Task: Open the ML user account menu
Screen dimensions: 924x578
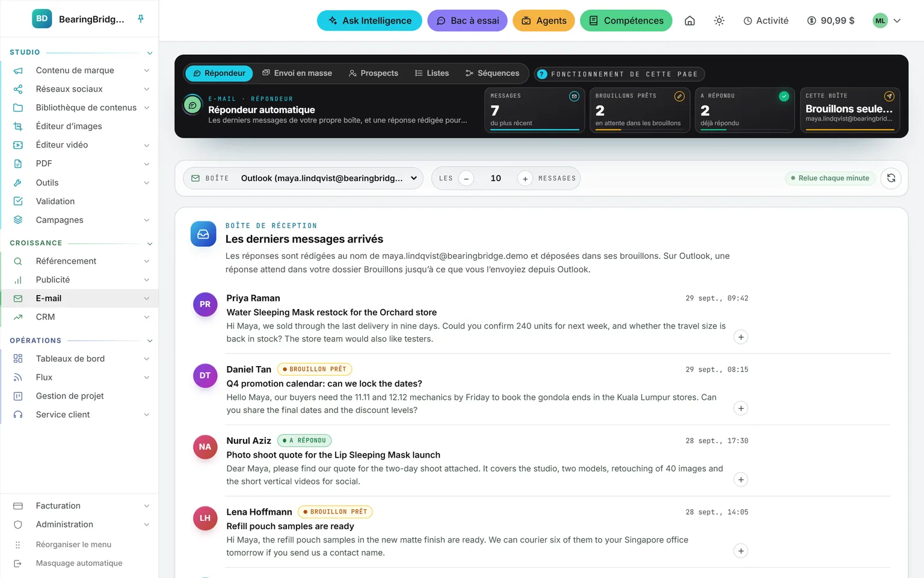Action: click(887, 20)
